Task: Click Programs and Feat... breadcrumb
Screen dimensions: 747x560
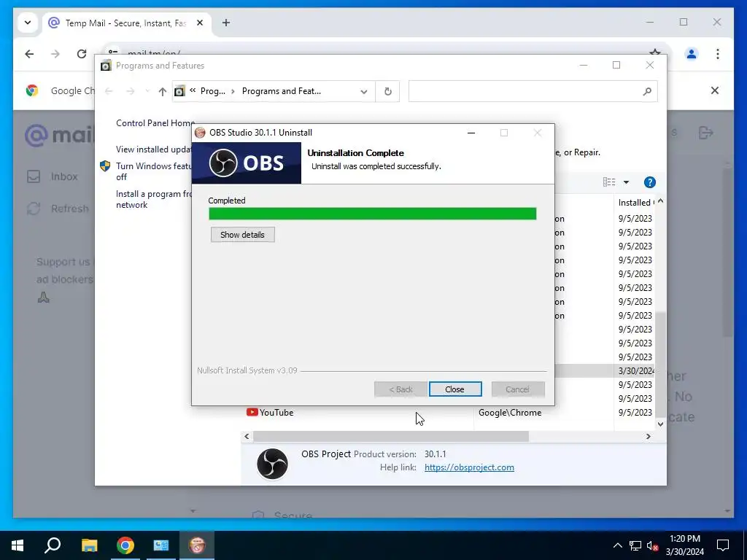Action: coord(281,91)
